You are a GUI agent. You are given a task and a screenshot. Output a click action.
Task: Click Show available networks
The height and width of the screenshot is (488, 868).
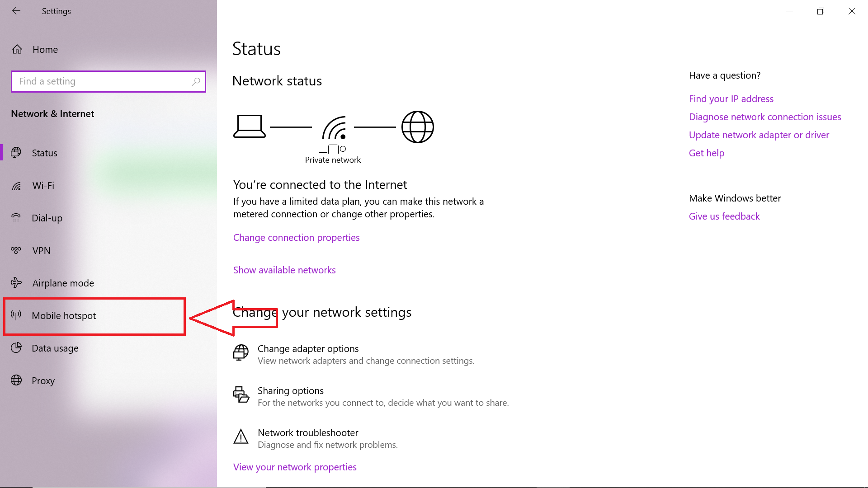284,270
